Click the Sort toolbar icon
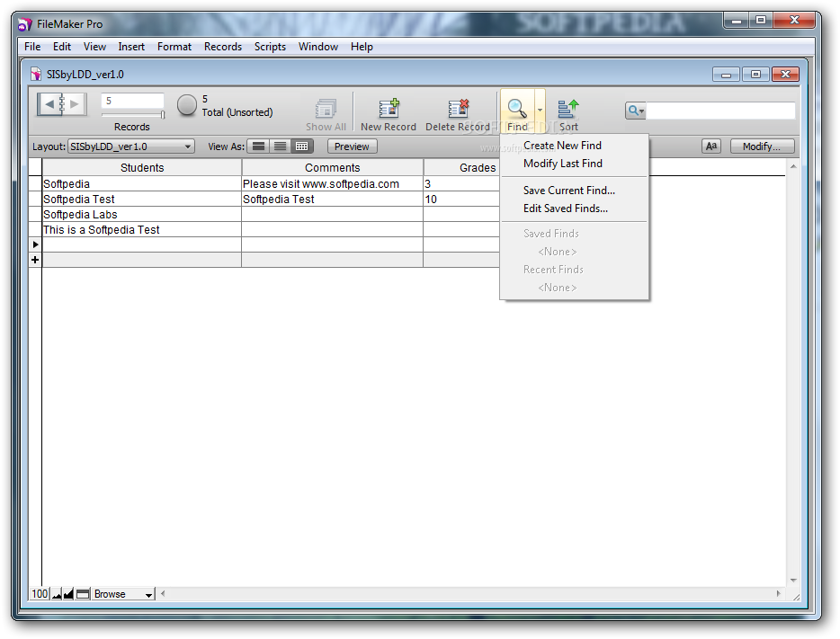The height and width of the screenshot is (639, 840). [x=568, y=109]
